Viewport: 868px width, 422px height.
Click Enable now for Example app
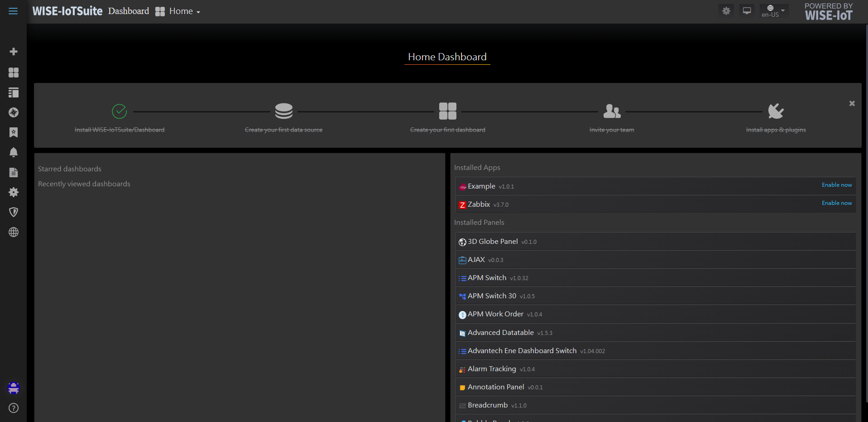(x=836, y=185)
